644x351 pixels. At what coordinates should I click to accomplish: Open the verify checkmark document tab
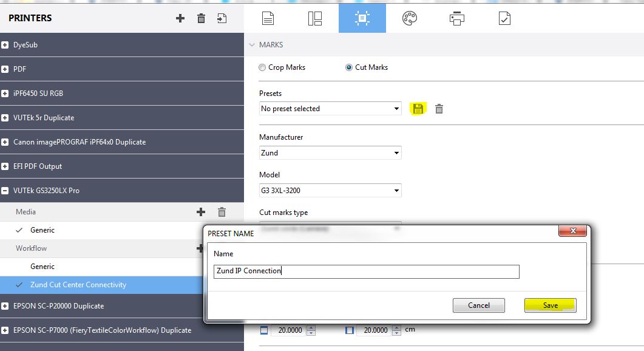(x=504, y=18)
